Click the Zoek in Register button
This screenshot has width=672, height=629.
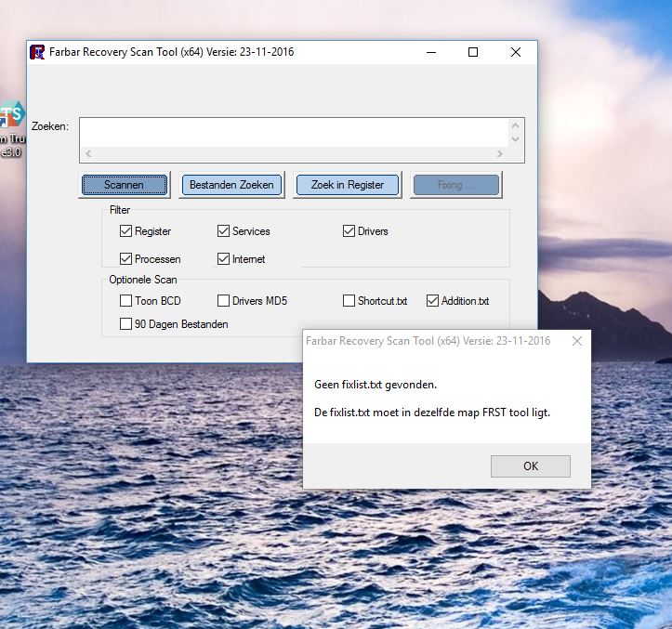pyautogui.click(x=347, y=185)
